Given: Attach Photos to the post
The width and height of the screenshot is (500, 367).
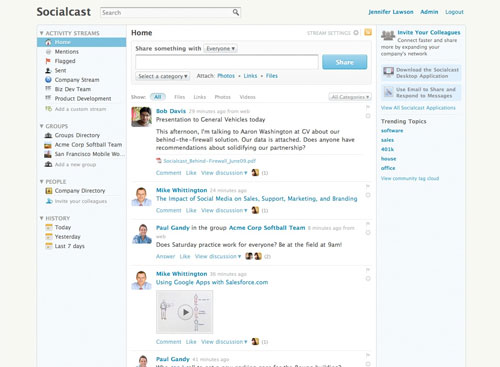Looking at the screenshot, I should tap(226, 76).
